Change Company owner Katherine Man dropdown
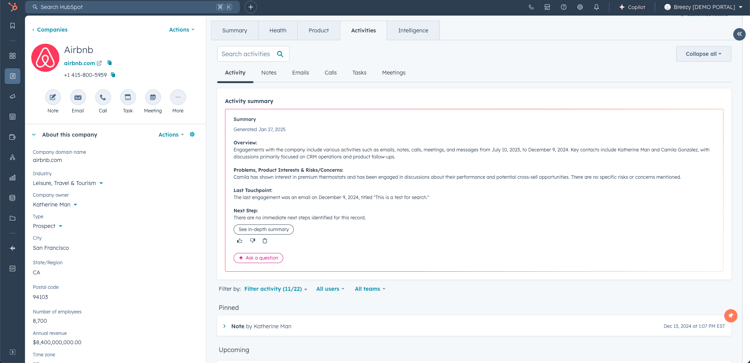Image resolution: width=750 pixels, height=363 pixels. click(x=55, y=205)
